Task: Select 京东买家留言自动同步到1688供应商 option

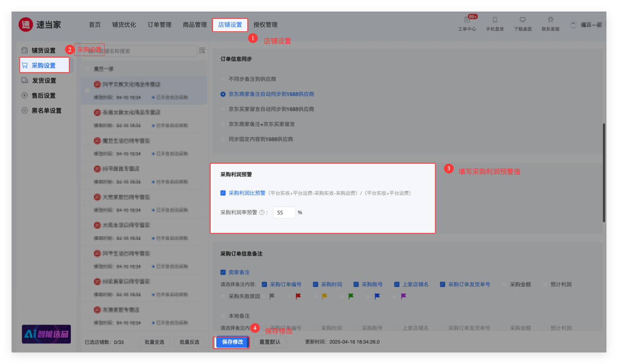Action: point(223,109)
